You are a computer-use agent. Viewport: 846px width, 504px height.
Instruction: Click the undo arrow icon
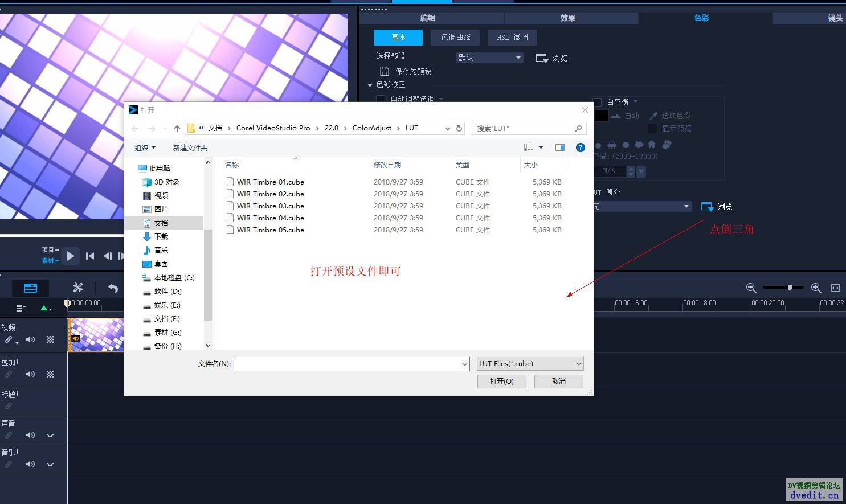click(113, 288)
